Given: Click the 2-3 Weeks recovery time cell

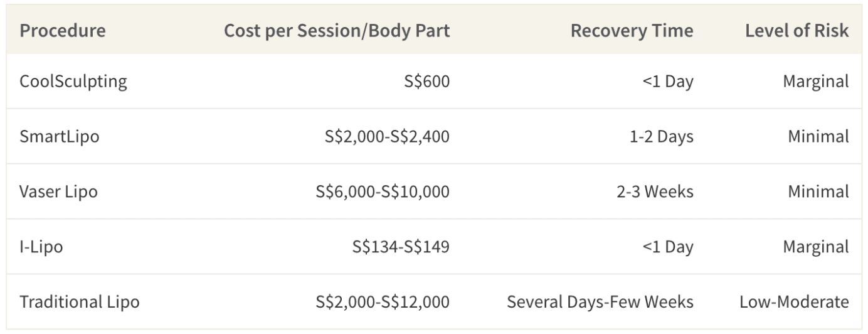Looking at the screenshot, I should [655, 191].
